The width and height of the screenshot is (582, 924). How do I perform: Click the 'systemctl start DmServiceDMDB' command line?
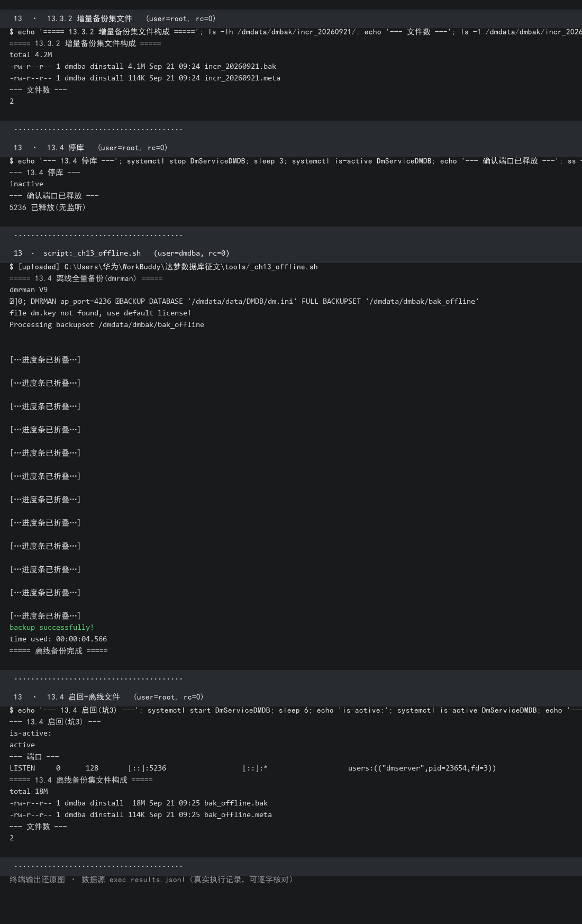point(296,710)
